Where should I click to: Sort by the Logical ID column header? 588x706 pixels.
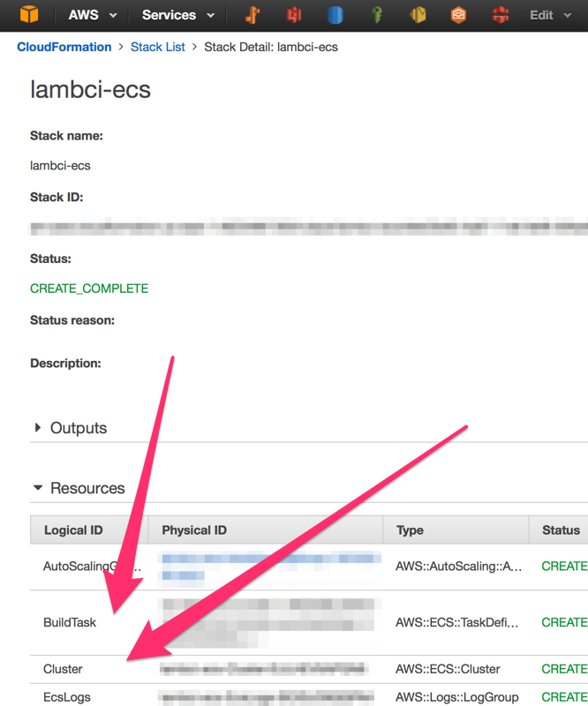point(73,530)
